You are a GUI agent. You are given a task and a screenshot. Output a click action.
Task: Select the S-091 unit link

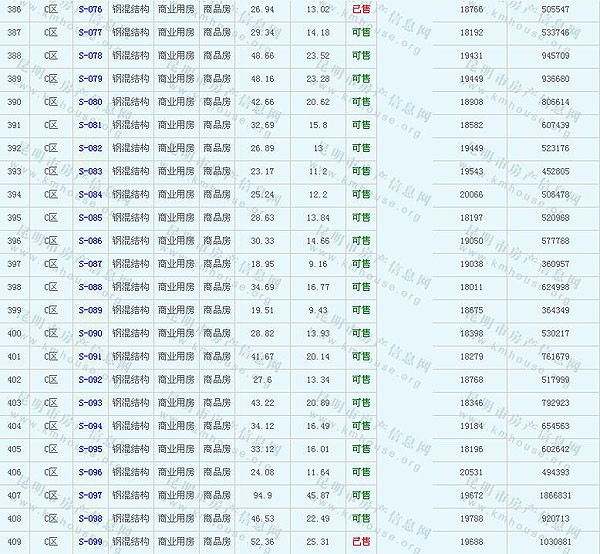[90, 357]
